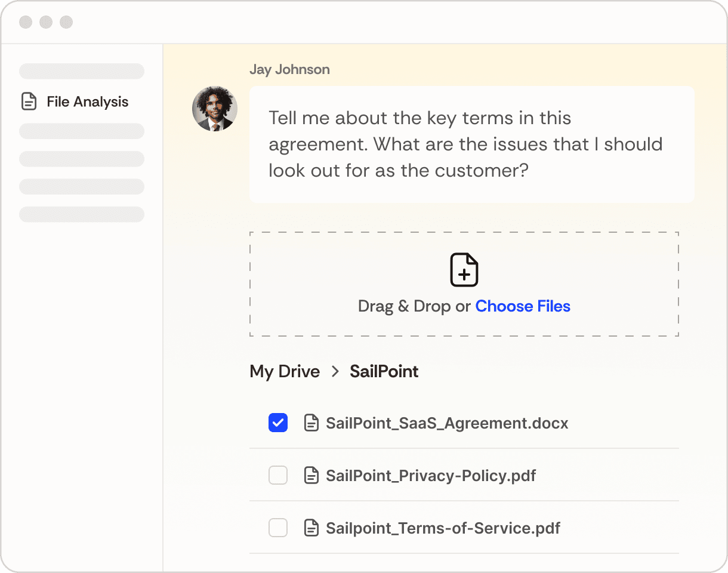Click the Choose Files link

523,306
